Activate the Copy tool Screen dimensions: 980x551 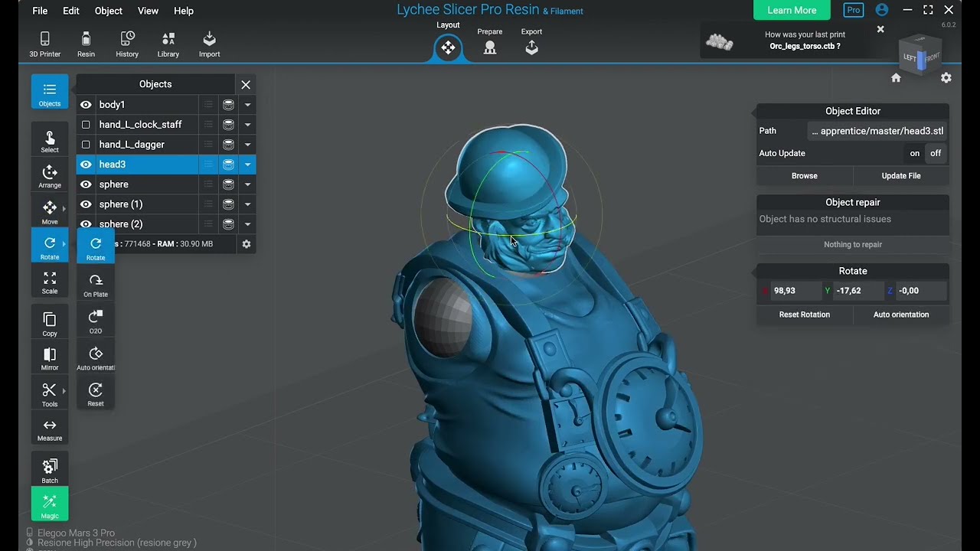click(50, 323)
